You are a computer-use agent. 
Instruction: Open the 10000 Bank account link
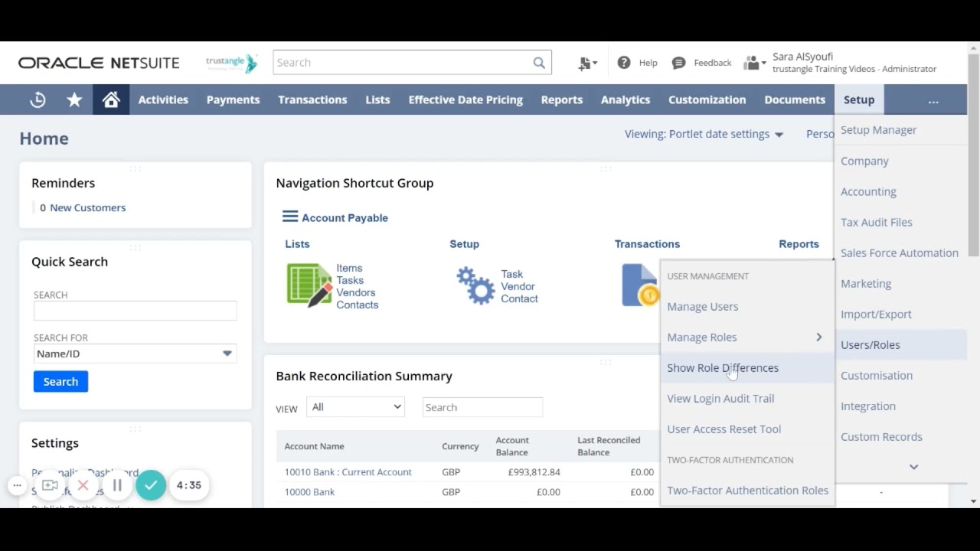point(309,492)
